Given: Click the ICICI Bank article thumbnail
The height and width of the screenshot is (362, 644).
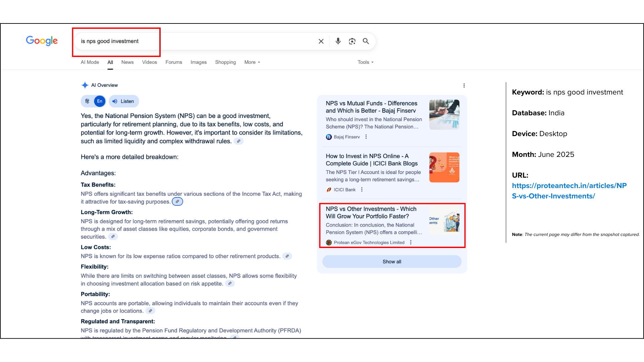Looking at the screenshot, I should tap(444, 168).
